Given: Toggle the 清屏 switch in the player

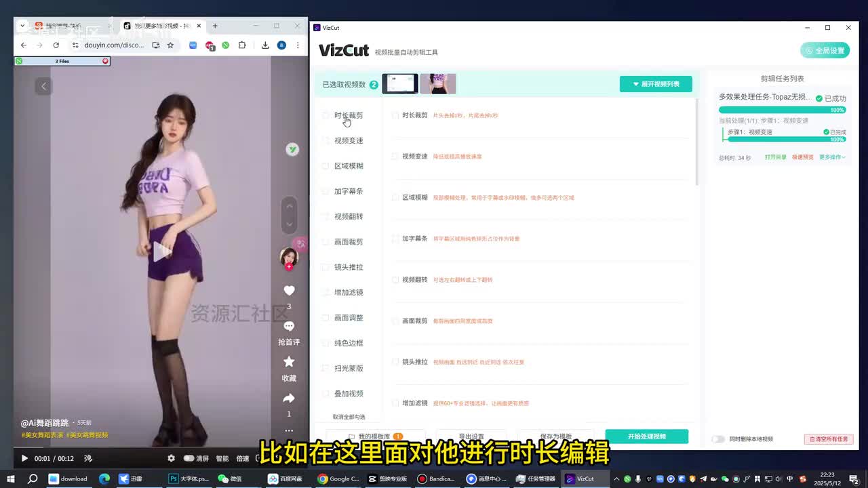Looking at the screenshot, I should [189, 458].
